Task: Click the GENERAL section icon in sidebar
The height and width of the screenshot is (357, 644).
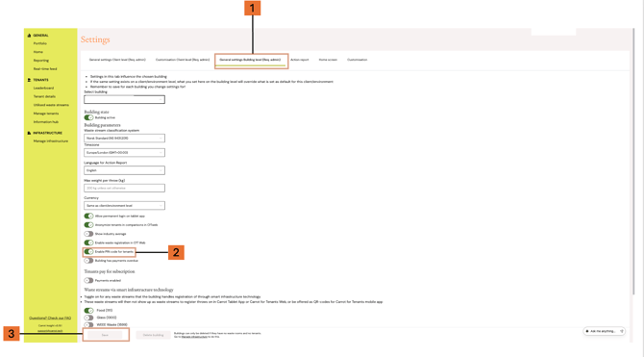Action: click(29, 36)
